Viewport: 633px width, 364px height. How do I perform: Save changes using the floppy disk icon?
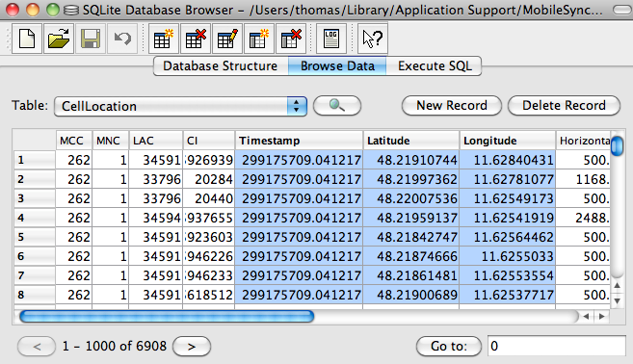(91, 39)
